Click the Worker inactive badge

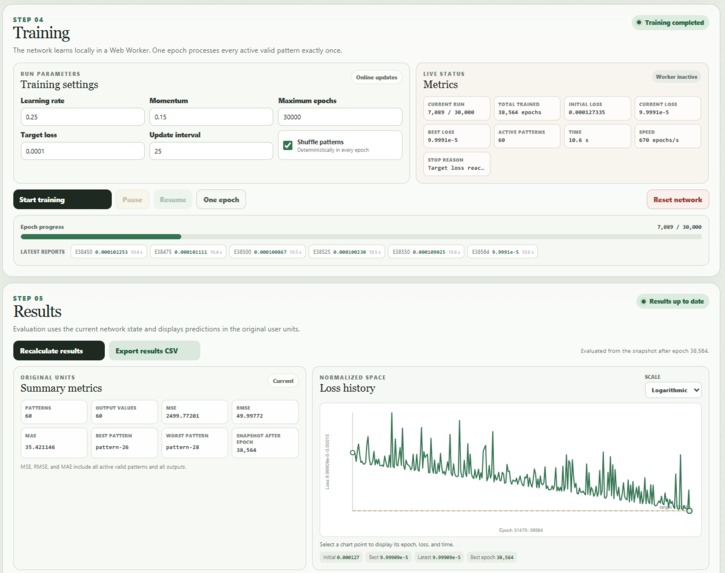pos(676,77)
